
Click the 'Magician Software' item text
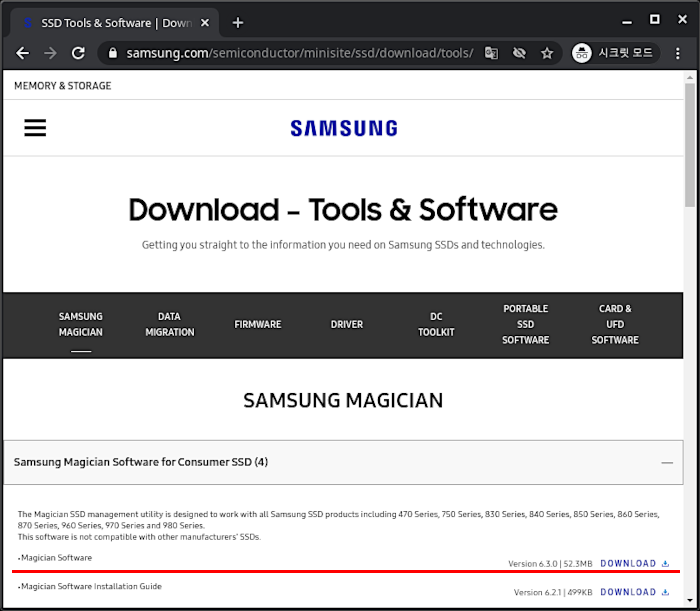pyautogui.click(x=56, y=558)
